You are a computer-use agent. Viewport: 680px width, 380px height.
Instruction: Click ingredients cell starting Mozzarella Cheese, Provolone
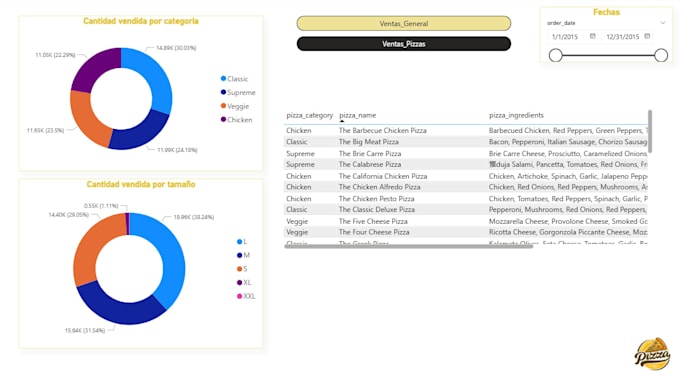568,221
